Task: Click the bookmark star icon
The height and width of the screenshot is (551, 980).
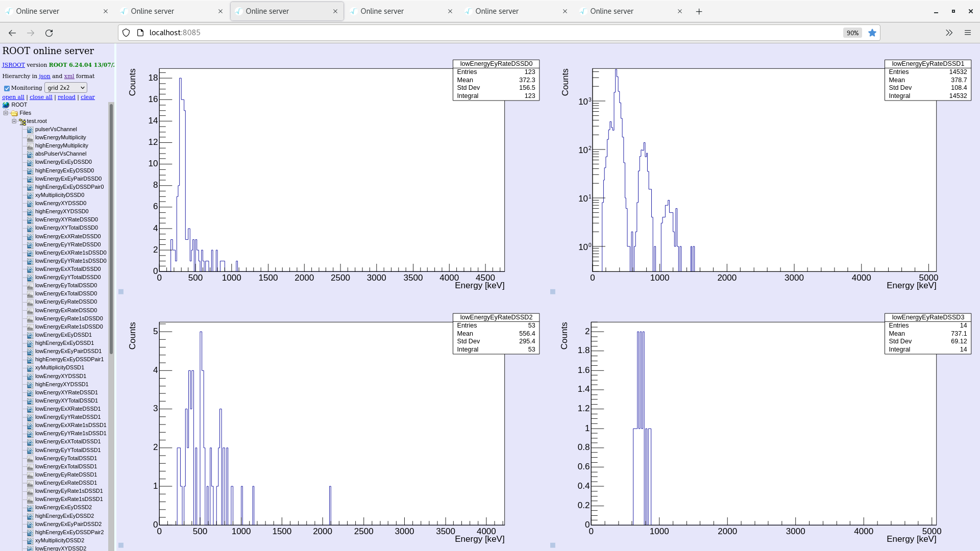Action: click(x=872, y=33)
